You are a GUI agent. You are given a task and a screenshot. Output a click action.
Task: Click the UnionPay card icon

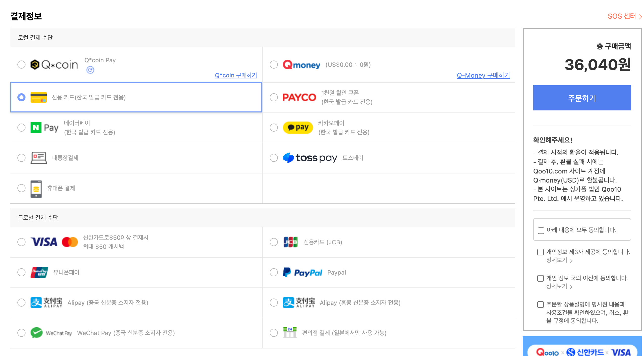pyautogui.click(x=39, y=272)
